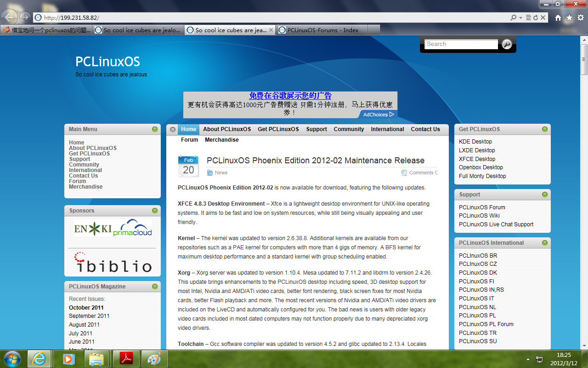Open Full Monty Desktop download link
Image resolution: width=588 pixels, height=368 pixels.
[482, 176]
